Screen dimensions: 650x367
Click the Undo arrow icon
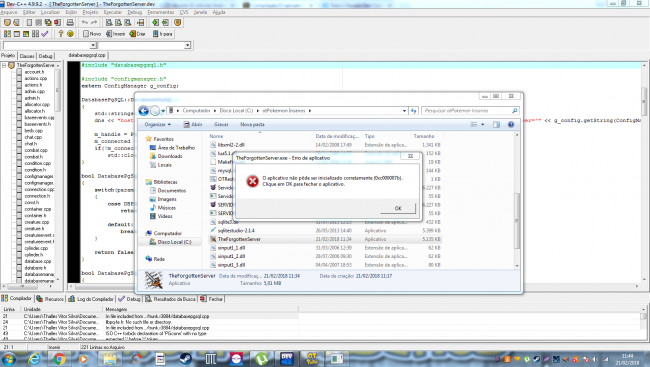(85, 22)
